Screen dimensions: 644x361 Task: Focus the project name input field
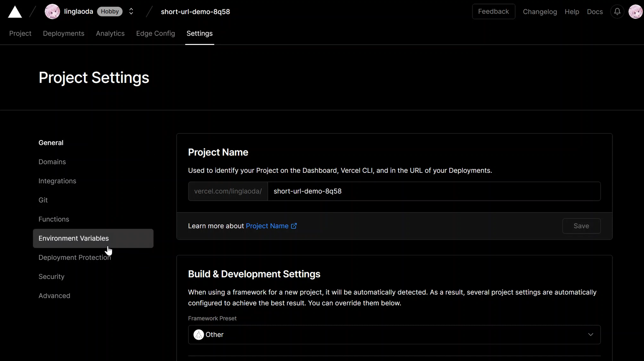pyautogui.click(x=434, y=191)
